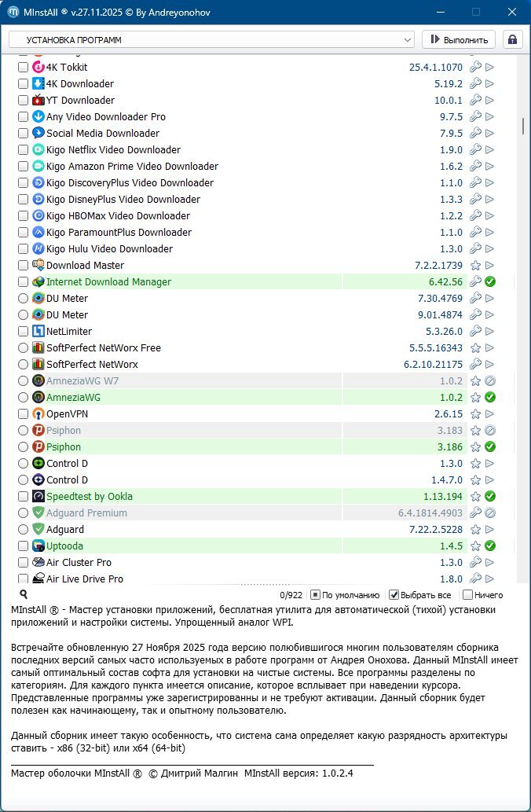This screenshot has height=812, width=531.
Task: Open the 'УСТАНОВКА ПРОГРАММ' dropdown
Action: click(211, 39)
